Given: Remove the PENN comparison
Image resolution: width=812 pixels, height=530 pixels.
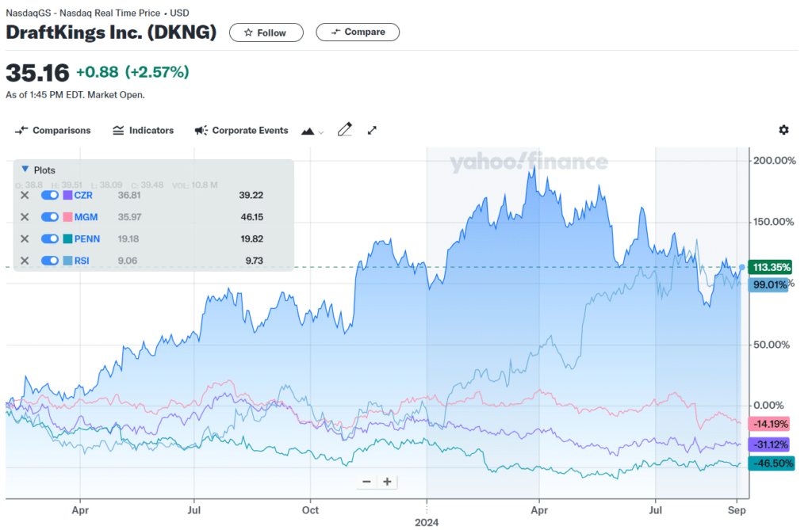Looking at the screenshot, I should tap(25, 238).
